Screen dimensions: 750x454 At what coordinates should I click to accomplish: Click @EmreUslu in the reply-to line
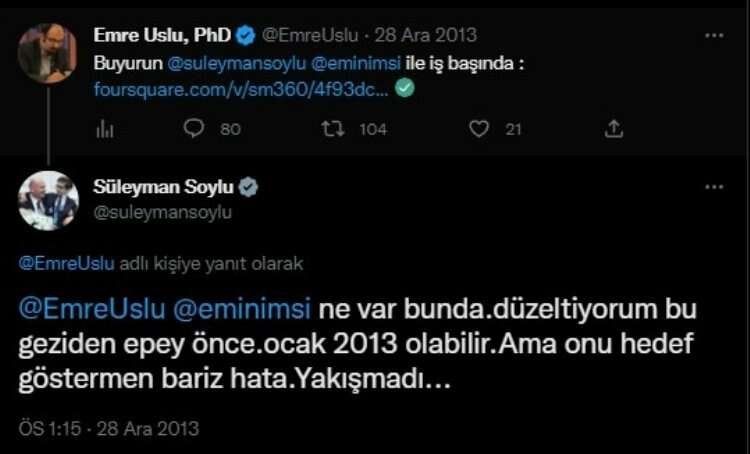point(66,264)
